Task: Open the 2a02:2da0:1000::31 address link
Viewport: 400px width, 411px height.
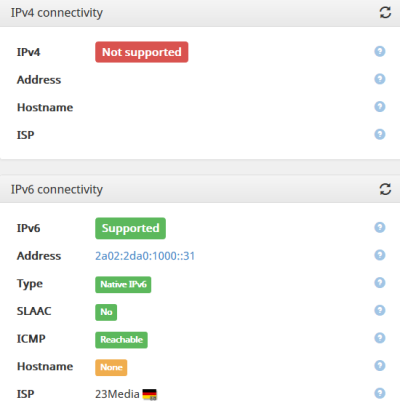Action: tap(145, 256)
